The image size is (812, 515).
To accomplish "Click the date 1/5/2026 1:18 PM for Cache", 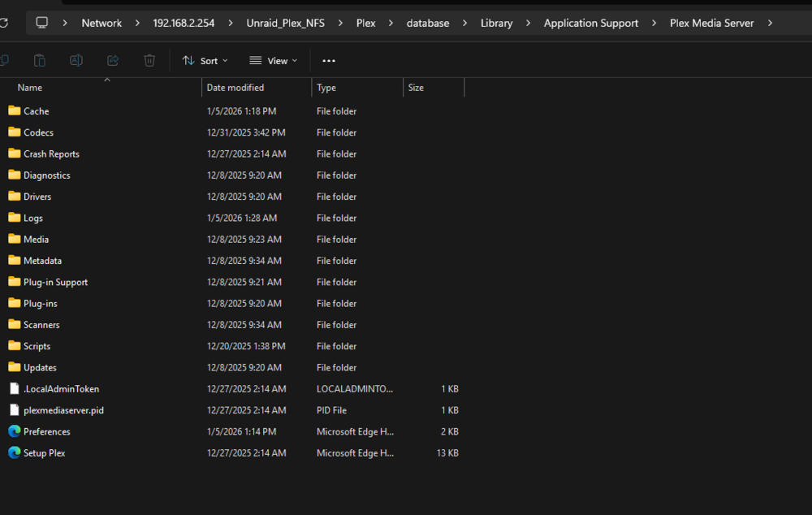I will tap(241, 110).
